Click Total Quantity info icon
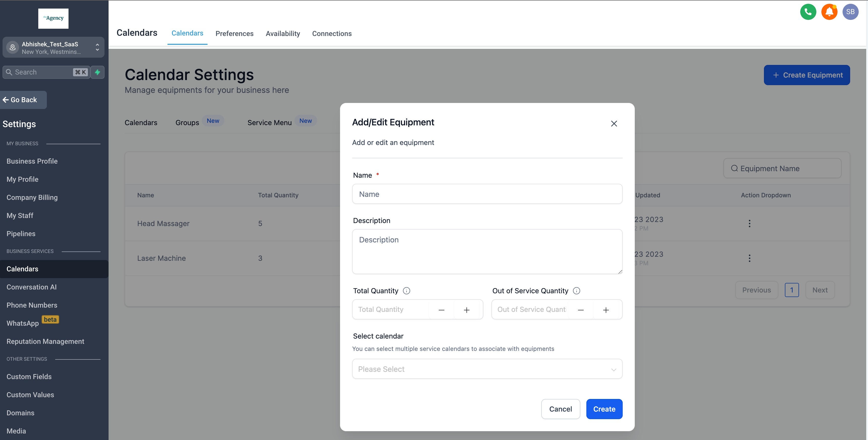The image size is (868, 440). (406, 291)
